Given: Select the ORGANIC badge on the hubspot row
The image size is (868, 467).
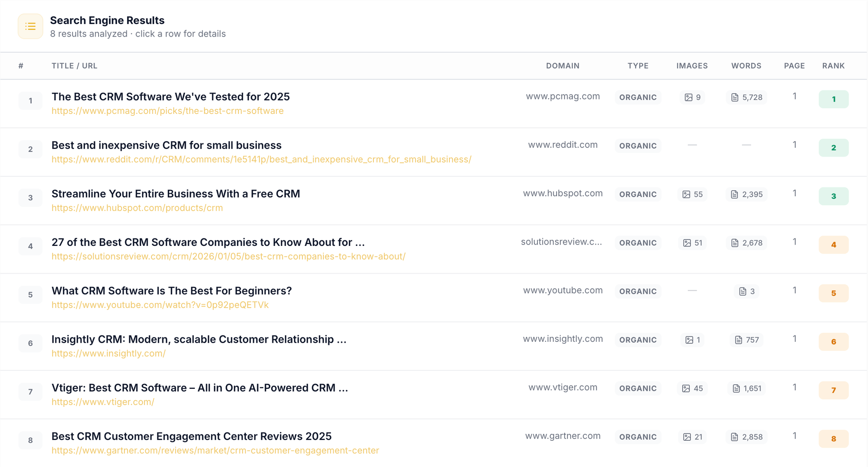Looking at the screenshot, I should pyautogui.click(x=638, y=194).
